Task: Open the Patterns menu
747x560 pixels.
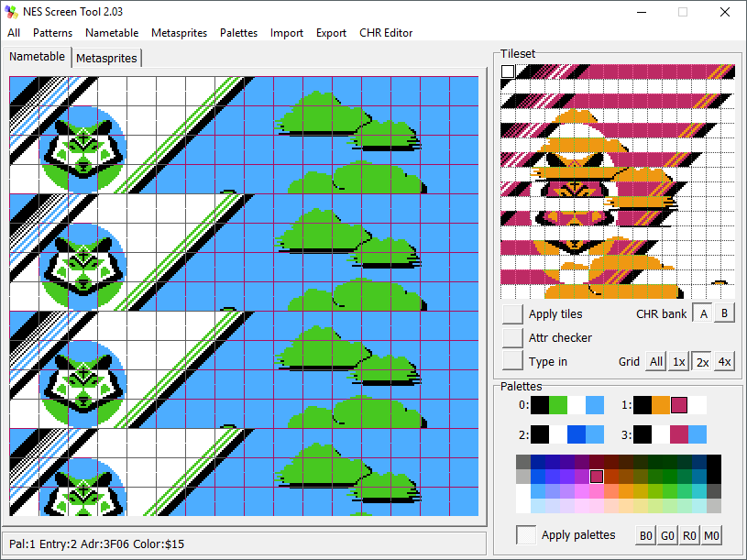Action: [52, 33]
